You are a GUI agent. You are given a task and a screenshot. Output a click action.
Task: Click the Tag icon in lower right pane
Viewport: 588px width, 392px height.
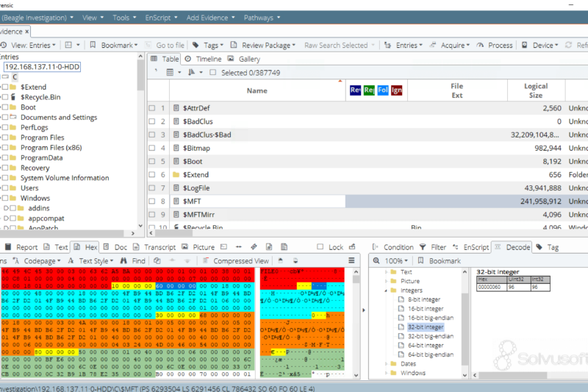click(539, 247)
